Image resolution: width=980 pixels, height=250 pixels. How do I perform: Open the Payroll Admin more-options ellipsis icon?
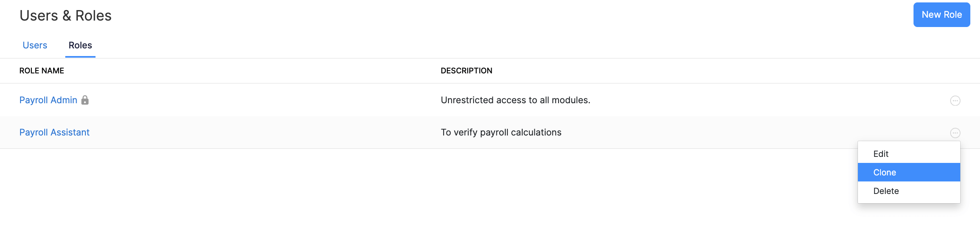955,100
